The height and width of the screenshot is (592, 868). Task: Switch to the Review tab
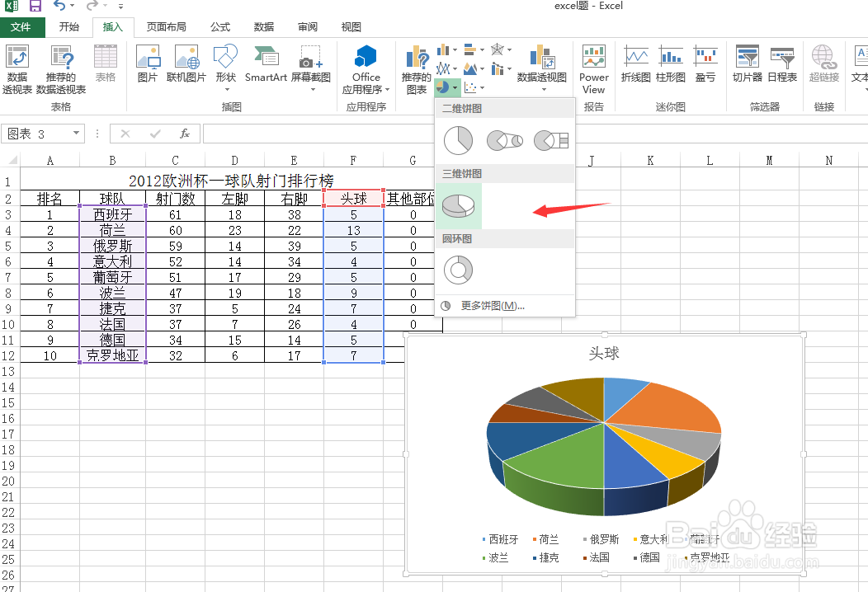pos(307,27)
